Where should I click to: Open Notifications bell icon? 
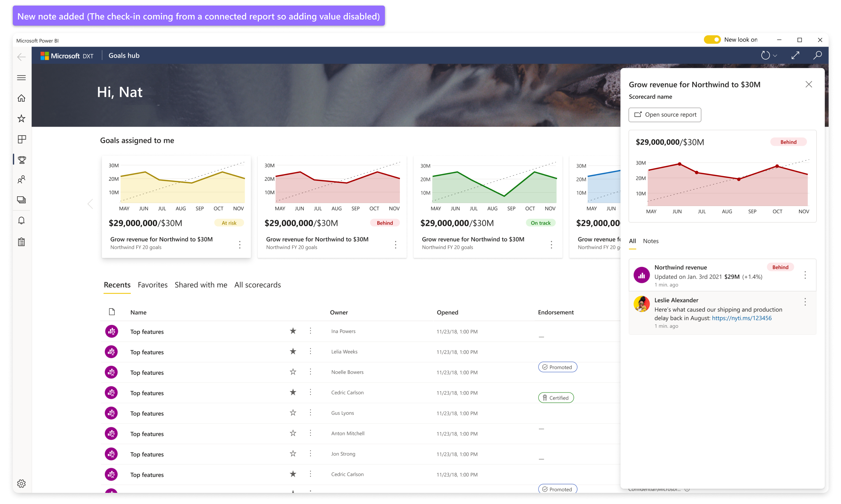21,221
